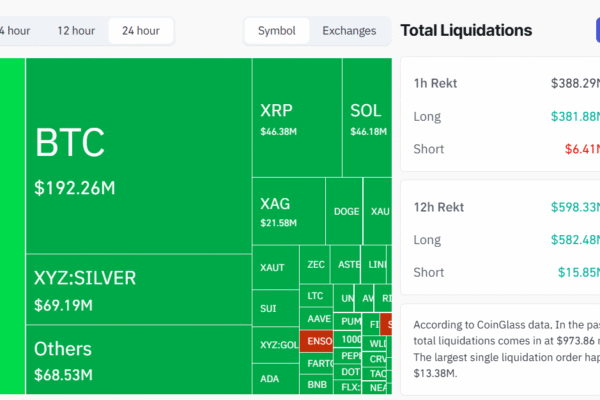Image resolution: width=600 pixels, height=400 pixels.
Task: Select the 24 hour timeframe tab
Action: click(140, 31)
